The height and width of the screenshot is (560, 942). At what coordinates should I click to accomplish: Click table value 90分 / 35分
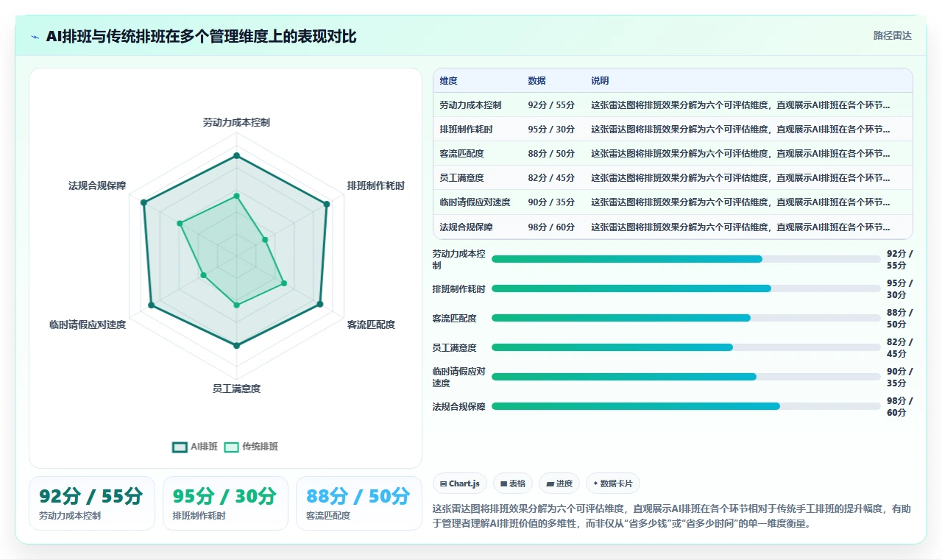(551, 202)
